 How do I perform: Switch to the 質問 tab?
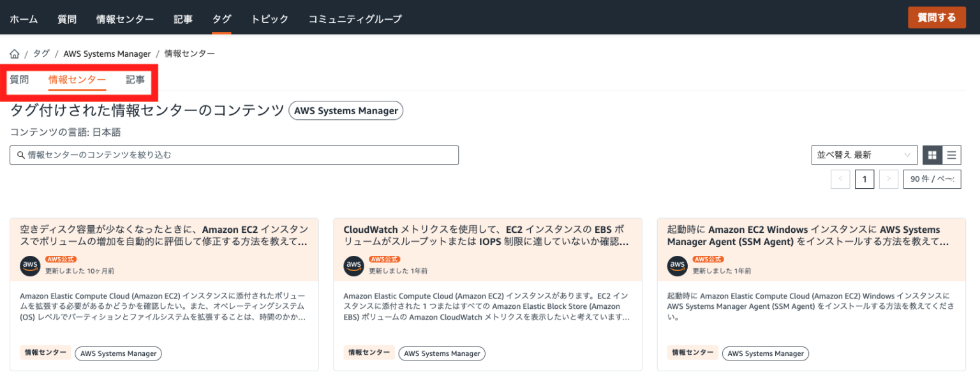click(x=20, y=79)
